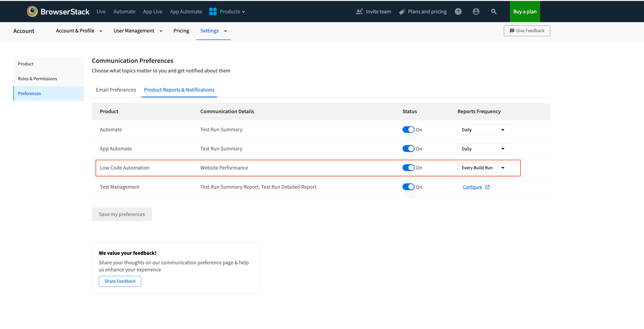The width and height of the screenshot is (644, 329).
Task: Click the Account heading text
Action: point(24,31)
